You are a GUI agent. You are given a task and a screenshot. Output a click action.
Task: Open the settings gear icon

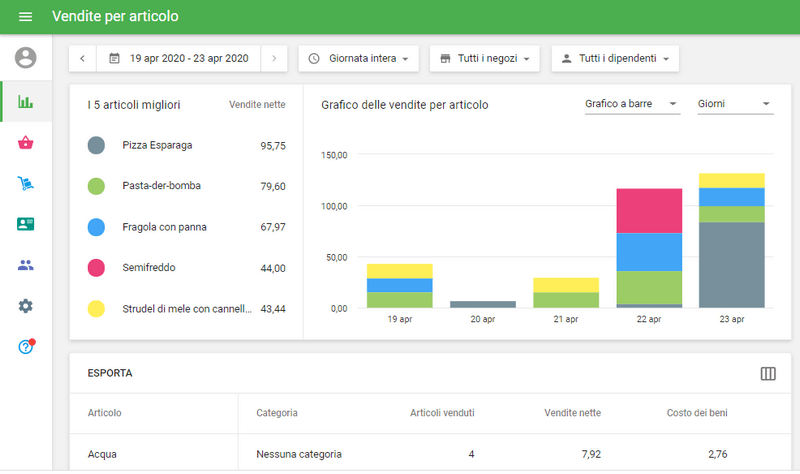coord(26,306)
